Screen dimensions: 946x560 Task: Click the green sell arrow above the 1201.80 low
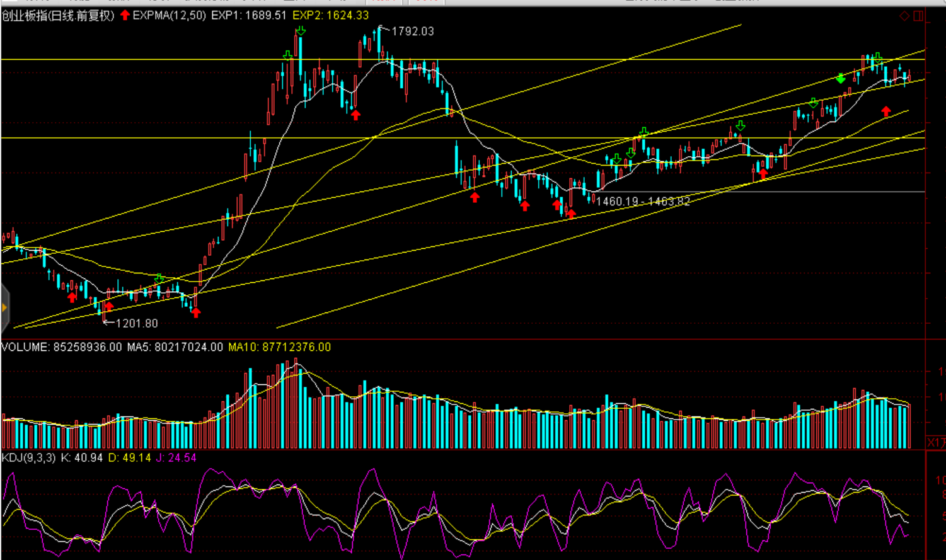159,279
